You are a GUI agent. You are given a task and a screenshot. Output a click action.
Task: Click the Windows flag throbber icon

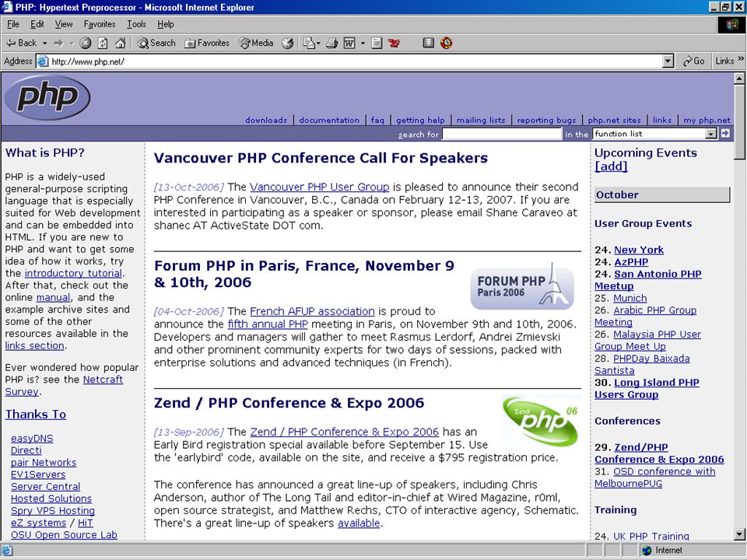click(x=731, y=24)
